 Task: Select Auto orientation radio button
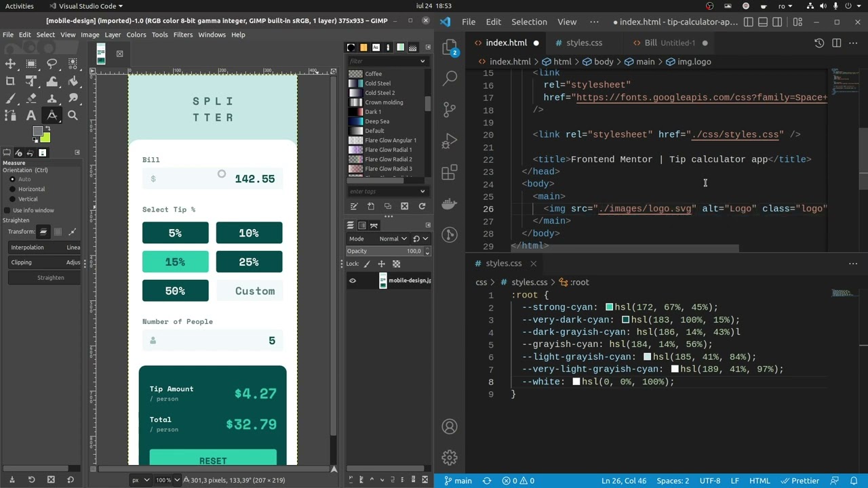point(12,179)
